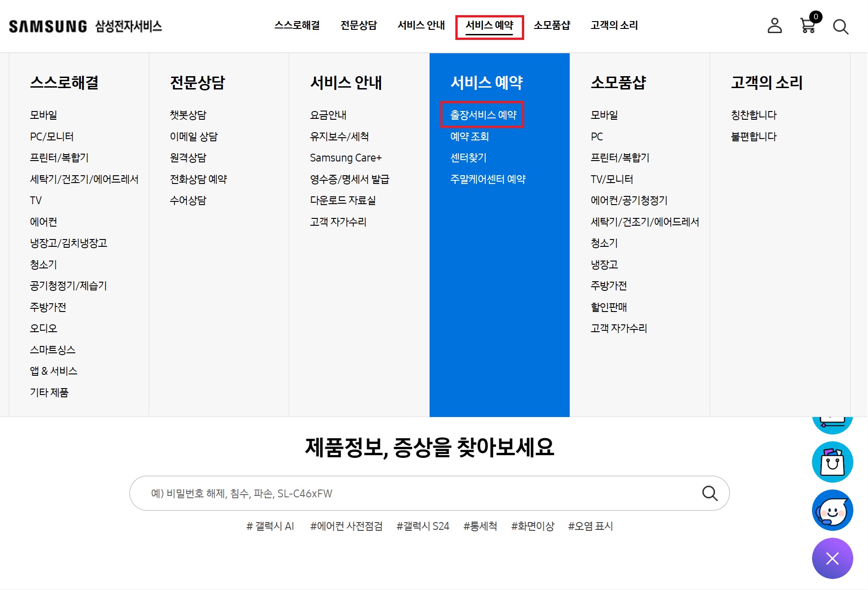Image resolution: width=868 pixels, height=590 pixels.
Task: Open Samsung Care+ link
Action: point(346,157)
